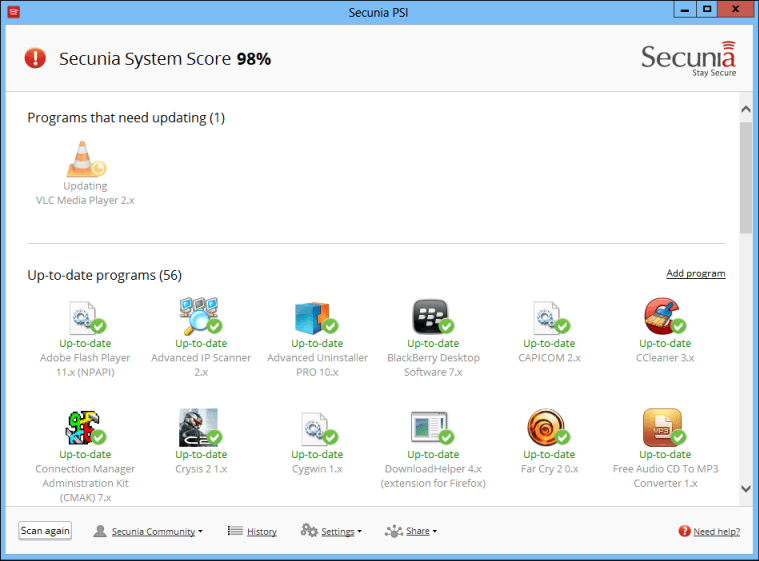This screenshot has height=561, width=759.
Task: Click the 'Far Cry 2 0.x' program label
Action: 549,469
